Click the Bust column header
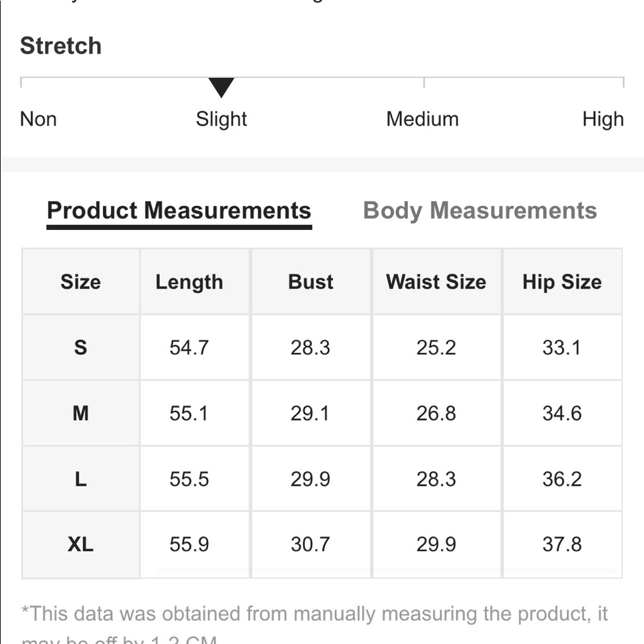The height and width of the screenshot is (644, 644). click(x=310, y=282)
